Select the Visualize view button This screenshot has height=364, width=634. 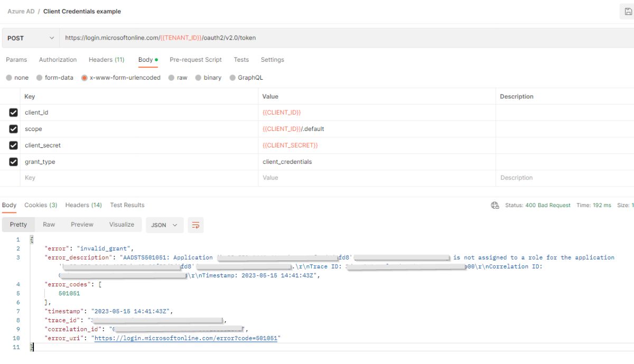122,225
